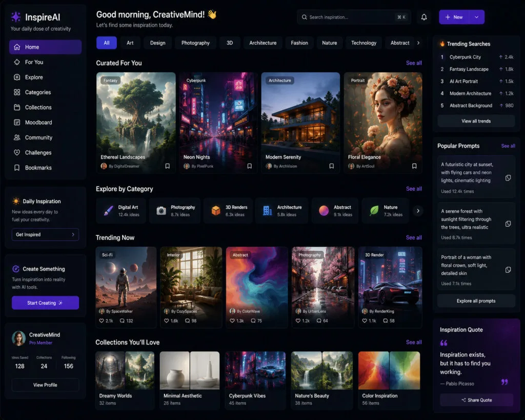
Task: Open Photography category camera icon
Action: coord(161,211)
